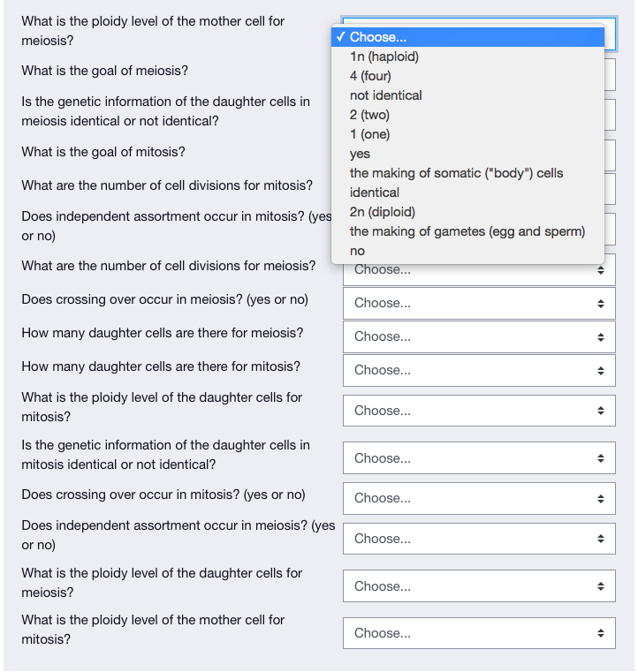Choose '2n (diploid)' option

(x=467, y=212)
